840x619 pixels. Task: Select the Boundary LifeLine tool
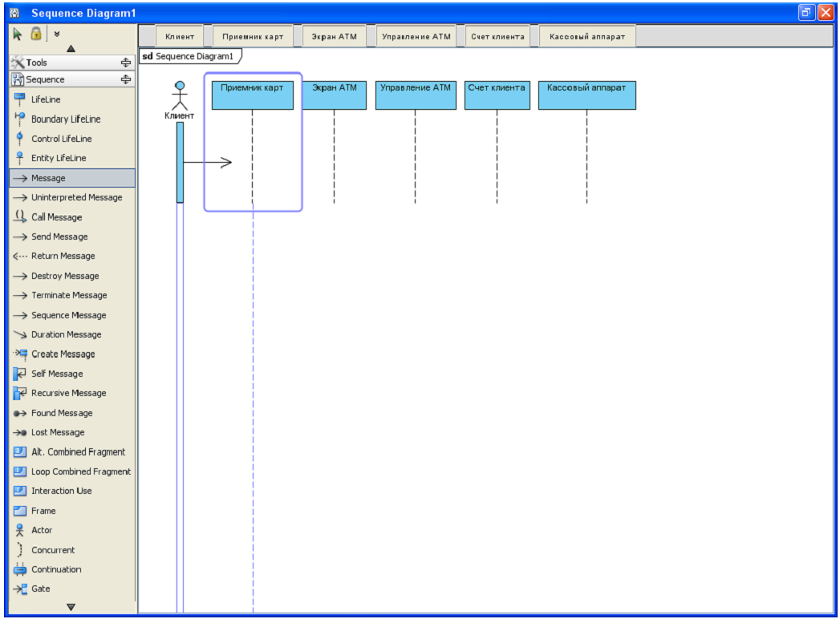tap(72, 119)
